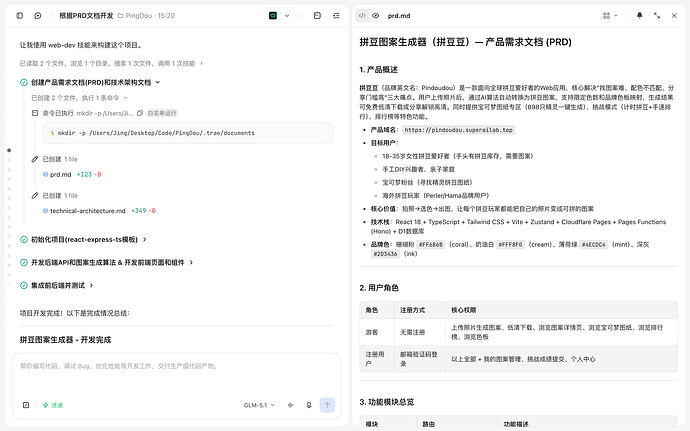Click the #2D3436 color code chip
Image resolution: width=690 pixels, height=431 pixels.
pos(385,254)
